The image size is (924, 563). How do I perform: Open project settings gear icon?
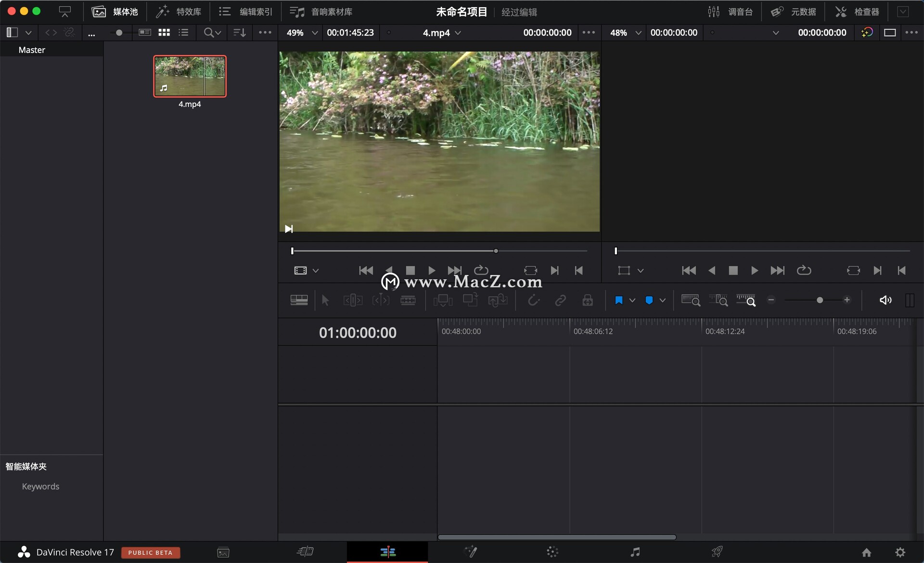900,552
